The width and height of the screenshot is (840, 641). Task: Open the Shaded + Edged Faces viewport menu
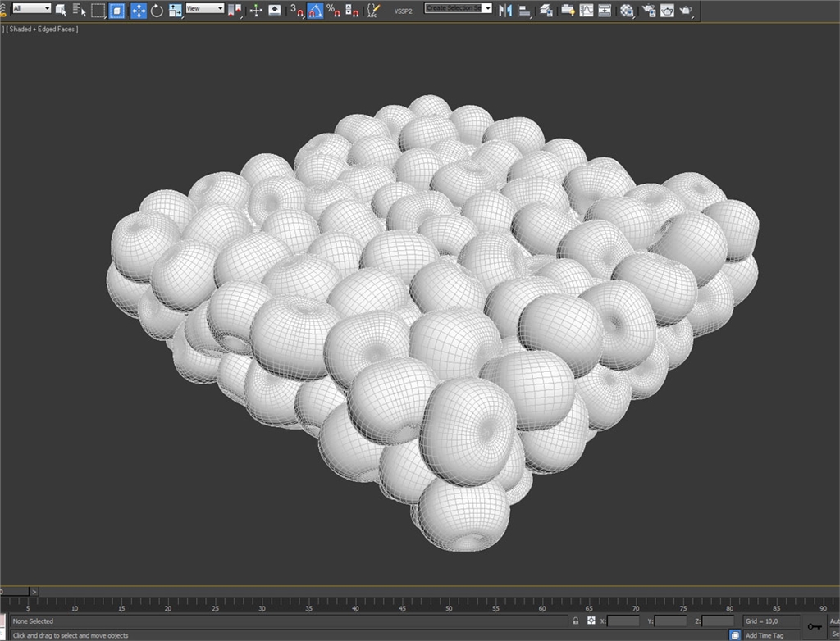43,30
